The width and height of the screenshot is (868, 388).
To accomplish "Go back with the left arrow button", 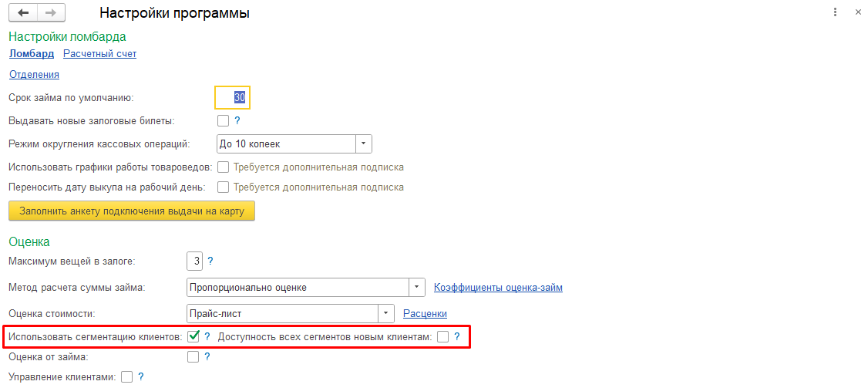I will (23, 12).
